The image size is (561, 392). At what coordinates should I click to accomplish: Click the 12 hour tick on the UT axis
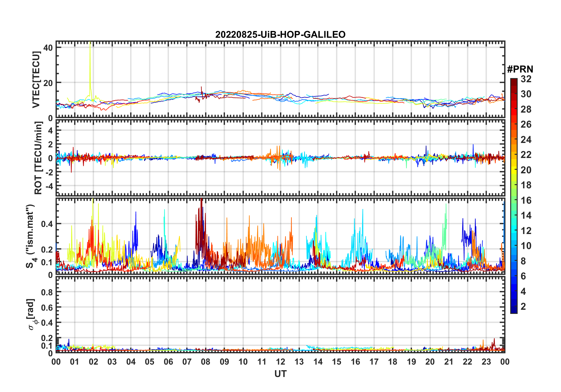pos(280,362)
